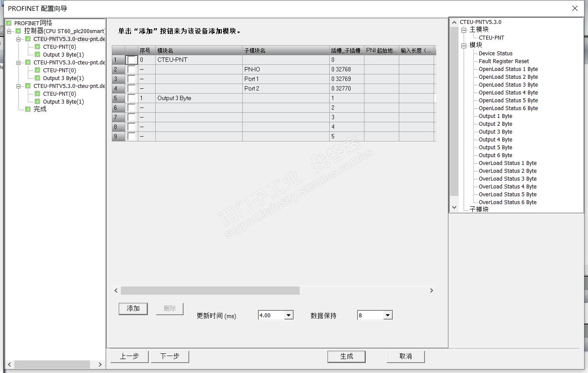Click the table horizontal scrollbar thumb
588x373 pixels.
[x=210, y=290]
